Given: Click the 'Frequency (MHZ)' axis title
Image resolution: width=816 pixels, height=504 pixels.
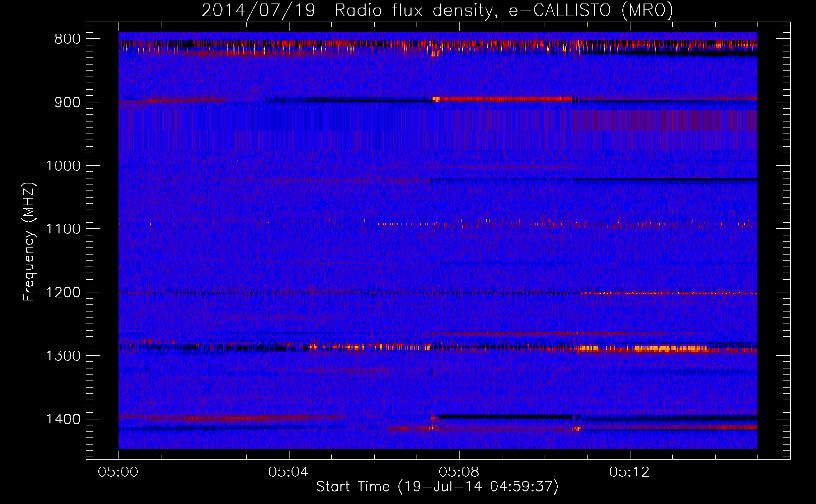Looking at the screenshot, I should pyautogui.click(x=29, y=242).
